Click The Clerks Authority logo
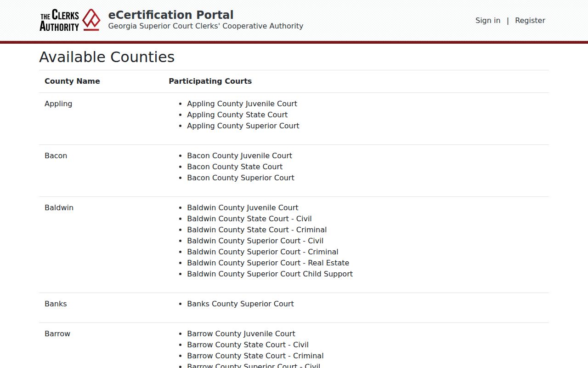Screen dimensions: 588x368 tap(70, 20)
